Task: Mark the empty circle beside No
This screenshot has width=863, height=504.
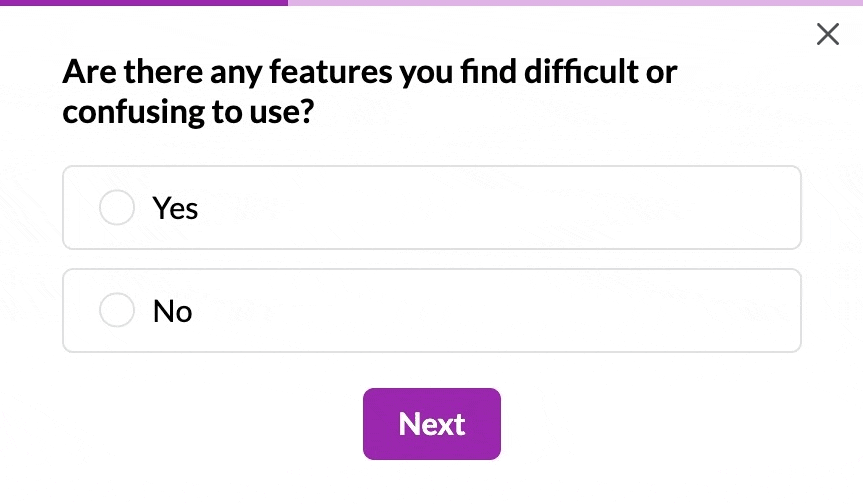Action: click(x=117, y=311)
